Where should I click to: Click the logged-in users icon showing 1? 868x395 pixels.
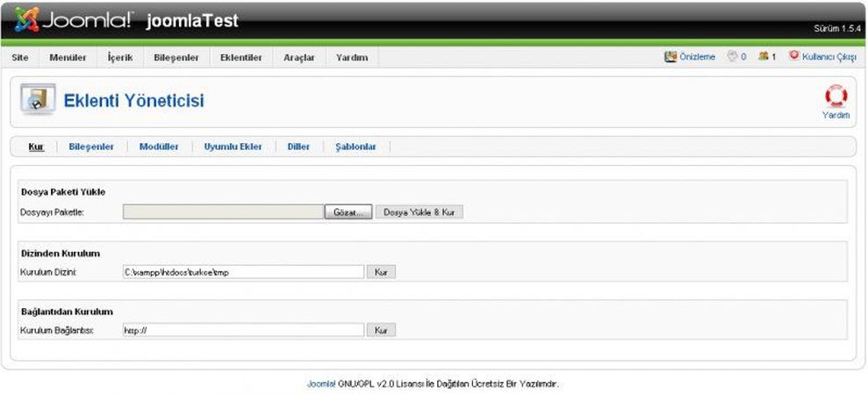point(763,57)
